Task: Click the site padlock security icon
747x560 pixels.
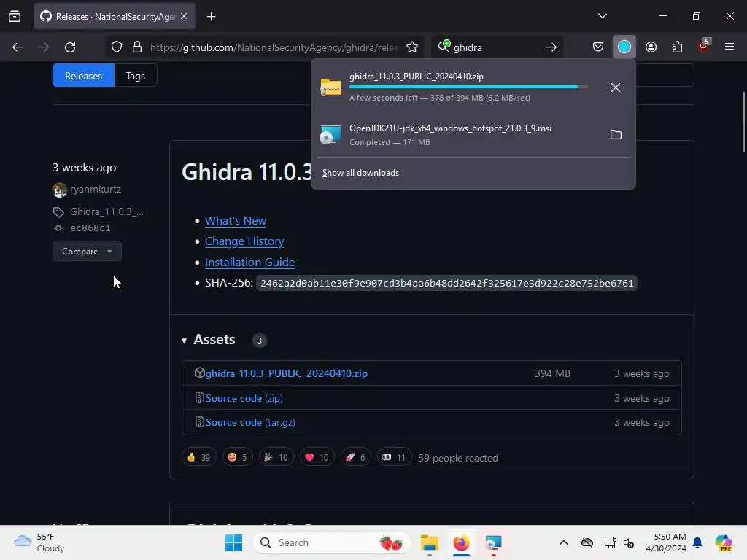Action: coord(137,47)
